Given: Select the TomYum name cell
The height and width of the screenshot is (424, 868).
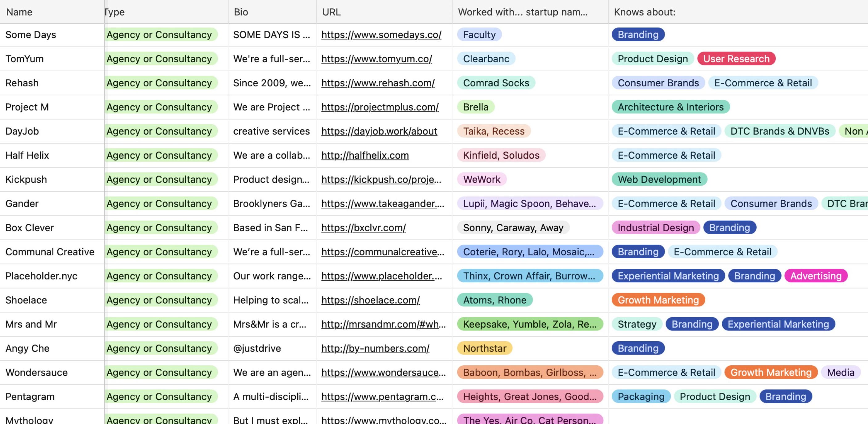Looking at the screenshot, I should 52,59.
